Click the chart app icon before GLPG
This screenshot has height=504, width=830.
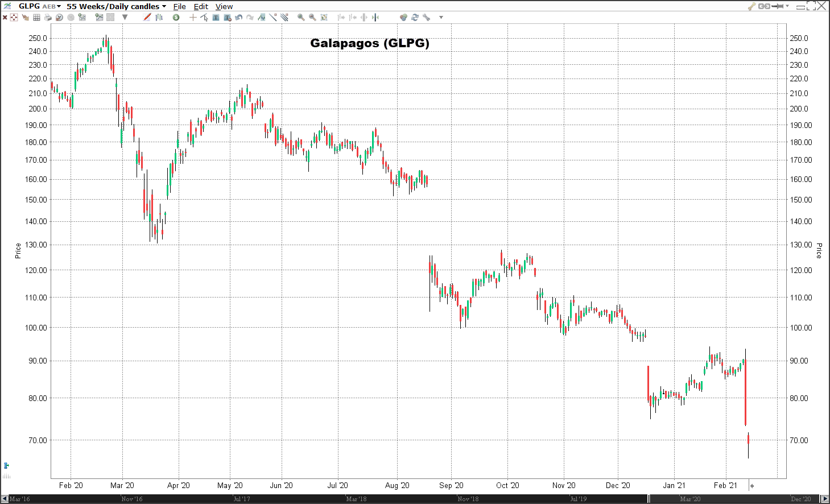(x=7, y=6)
